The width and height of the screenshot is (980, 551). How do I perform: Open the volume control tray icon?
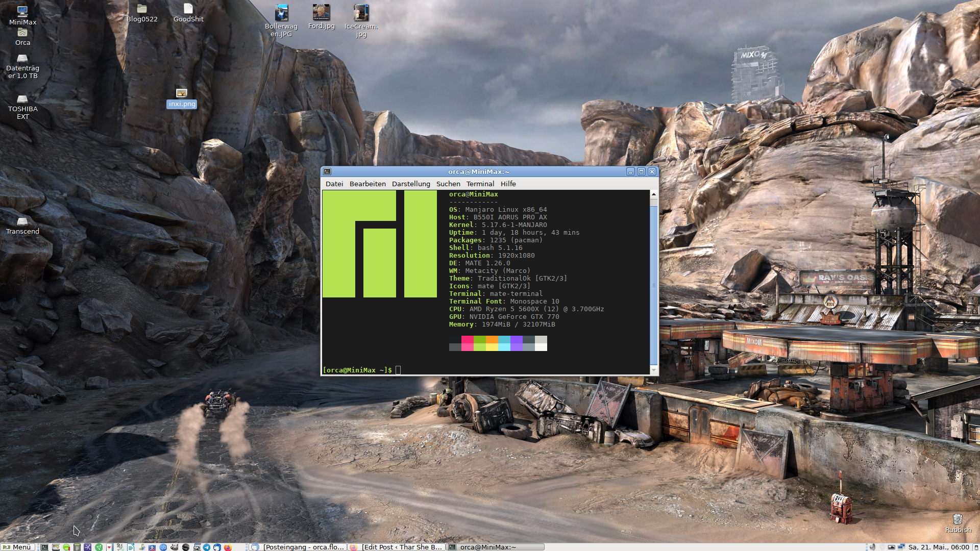click(872, 547)
